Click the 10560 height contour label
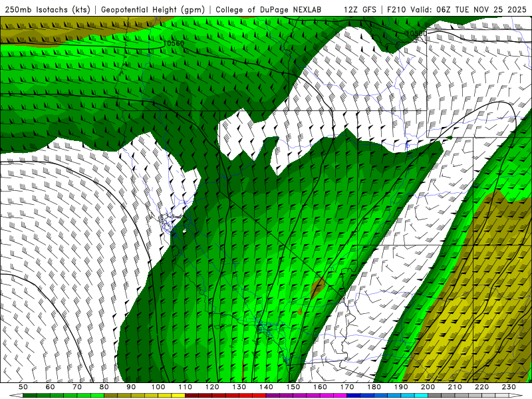The height and width of the screenshot is (399, 532). pos(174,43)
